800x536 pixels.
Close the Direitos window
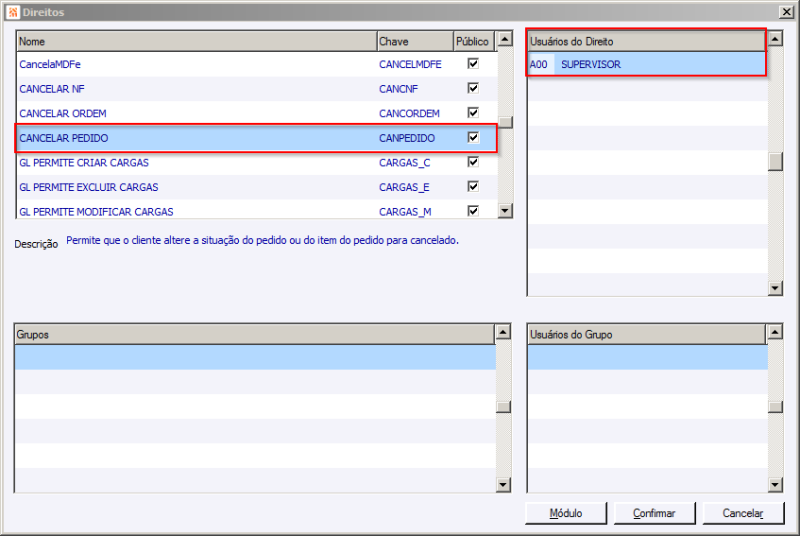(x=786, y=12)
